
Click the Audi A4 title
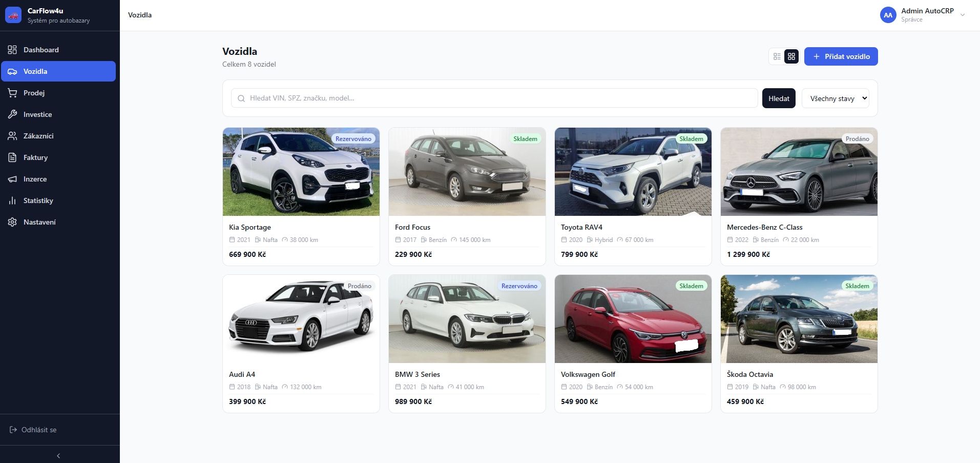point(242,374)
